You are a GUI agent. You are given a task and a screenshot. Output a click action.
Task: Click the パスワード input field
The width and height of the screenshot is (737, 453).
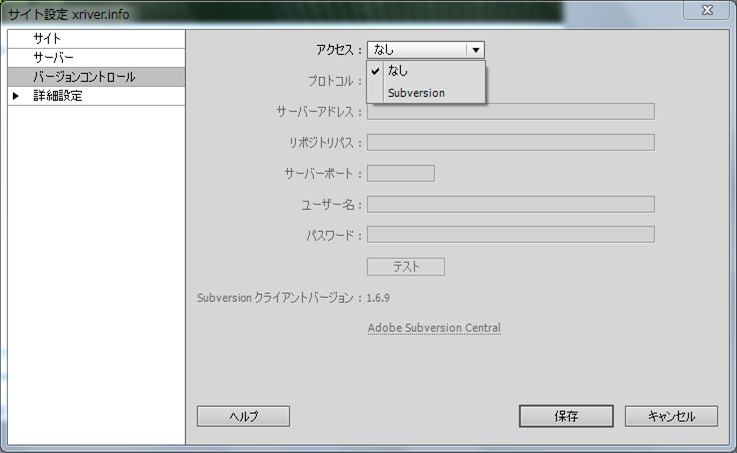[510, 235]
